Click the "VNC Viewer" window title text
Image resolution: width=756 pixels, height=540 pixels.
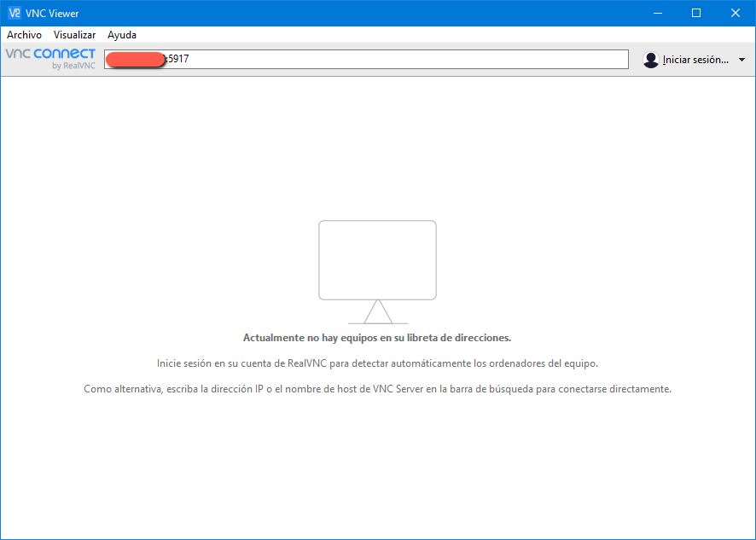[52, 13]
